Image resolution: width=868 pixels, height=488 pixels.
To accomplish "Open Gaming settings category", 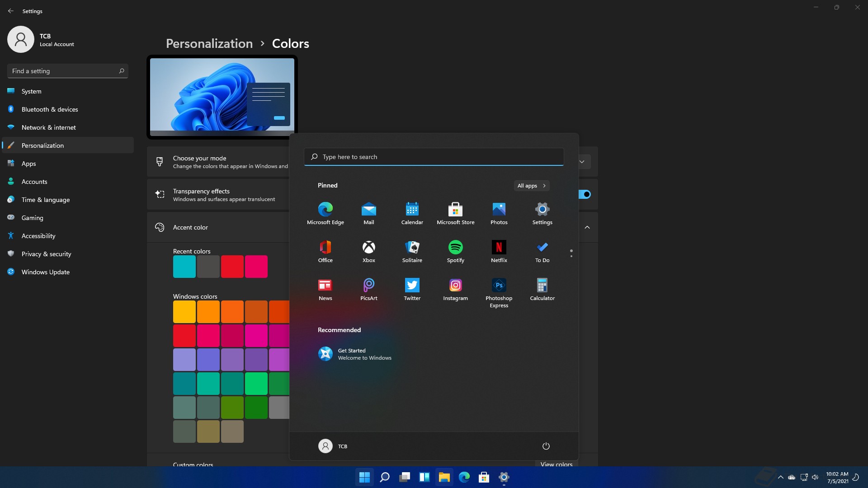I will click(68, 218).
